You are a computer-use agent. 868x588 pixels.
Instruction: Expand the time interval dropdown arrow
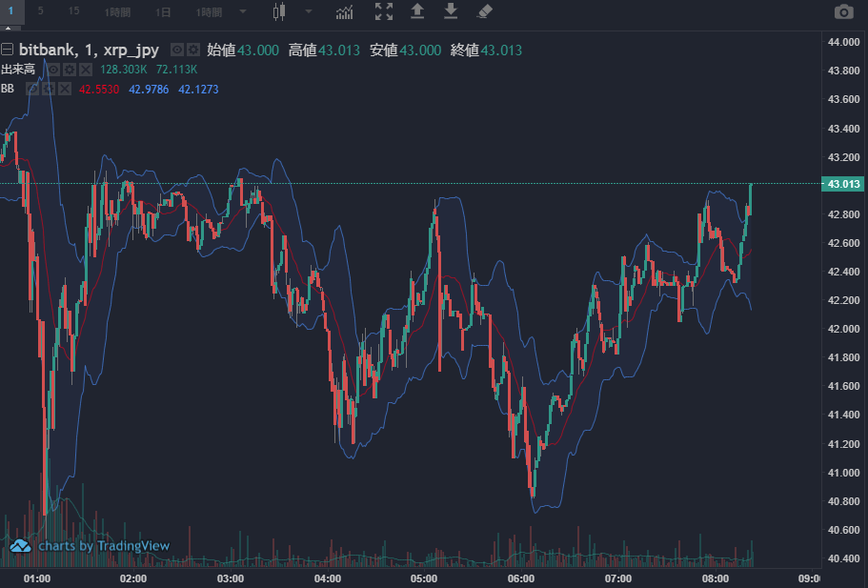coord(243,12)
